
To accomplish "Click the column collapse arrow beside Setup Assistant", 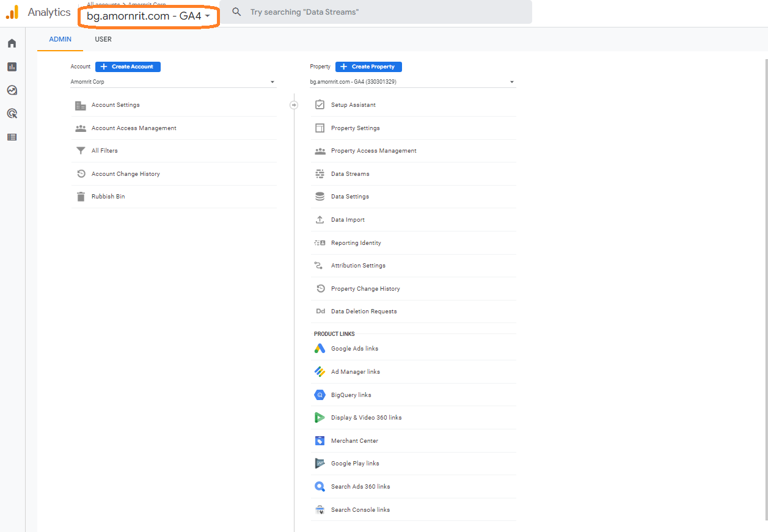I will click(x=294, y=105).
